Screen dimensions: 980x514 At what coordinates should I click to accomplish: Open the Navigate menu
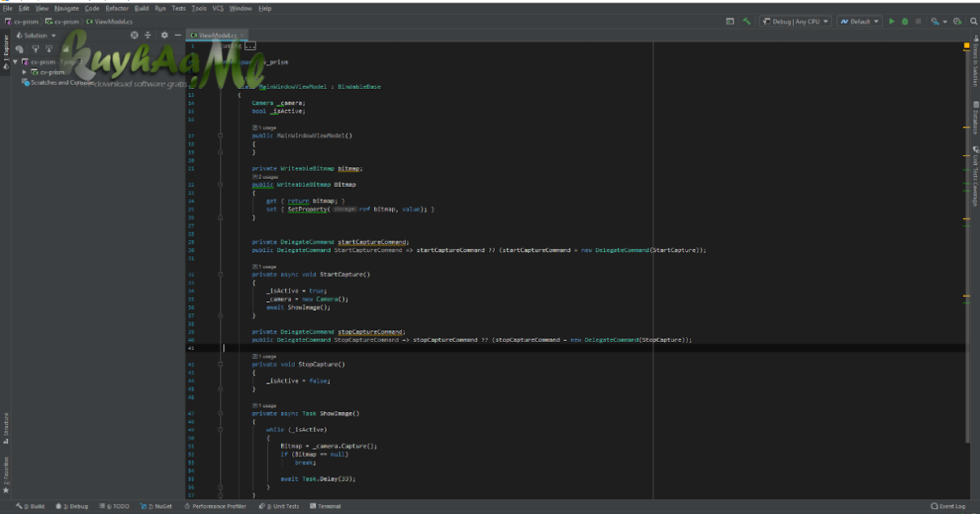tap(67, 8)
